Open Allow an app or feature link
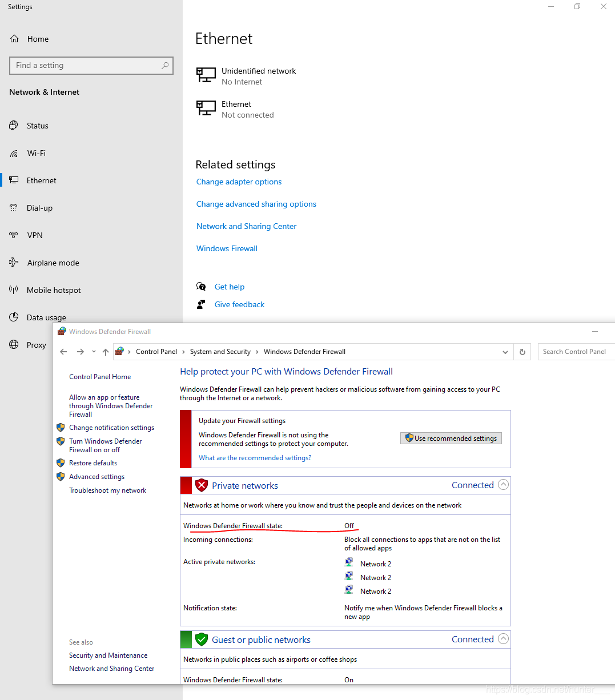Screen dimensions: 615x700 111,406
